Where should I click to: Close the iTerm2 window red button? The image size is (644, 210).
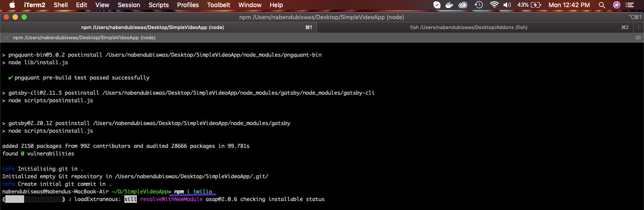[x=6, y=17]
